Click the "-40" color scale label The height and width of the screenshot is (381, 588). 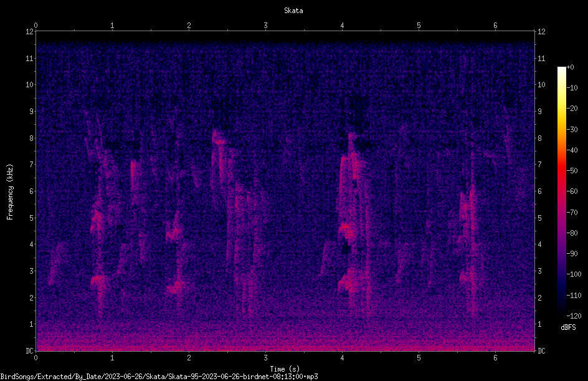click(x=572, y=150)
